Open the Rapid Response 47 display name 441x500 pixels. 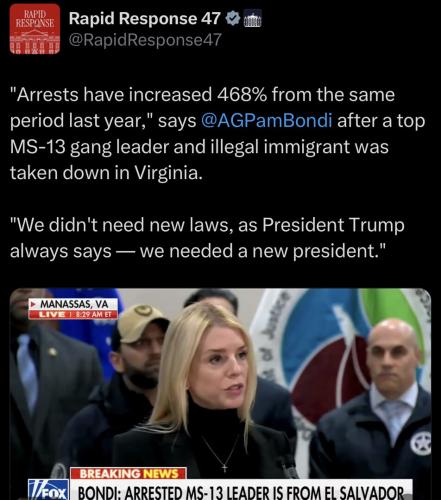(x=145, y=18)
